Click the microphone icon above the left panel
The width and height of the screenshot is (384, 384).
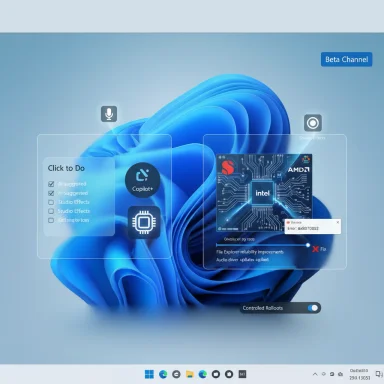[x=109, y=114]
